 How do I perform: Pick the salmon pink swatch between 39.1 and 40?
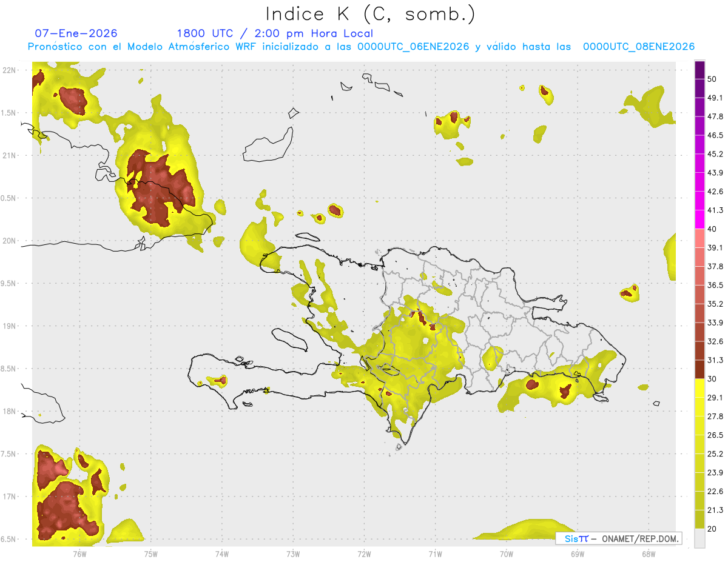(699, 238)
